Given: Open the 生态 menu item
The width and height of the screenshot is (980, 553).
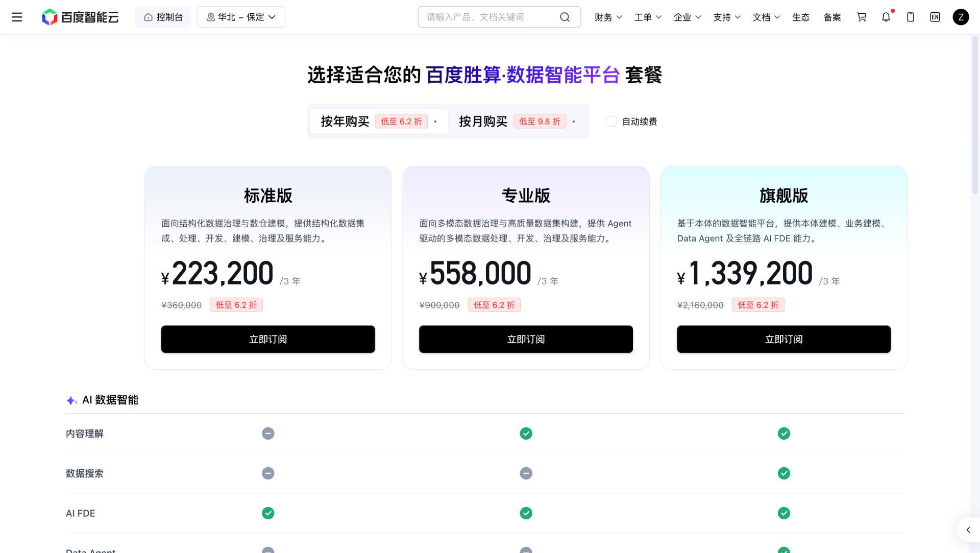Looking at the screenshot, I should tap(801, 17).
